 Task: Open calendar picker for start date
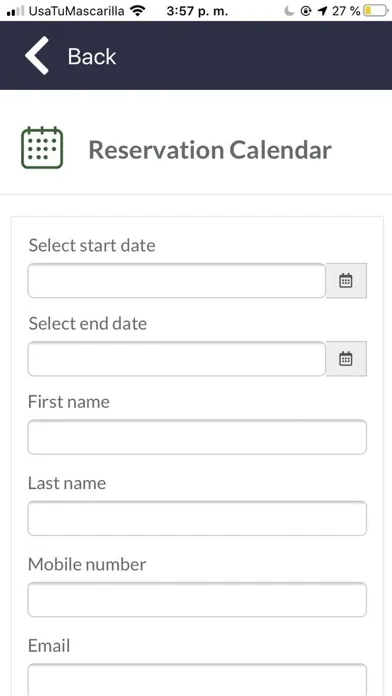point(346,281)
